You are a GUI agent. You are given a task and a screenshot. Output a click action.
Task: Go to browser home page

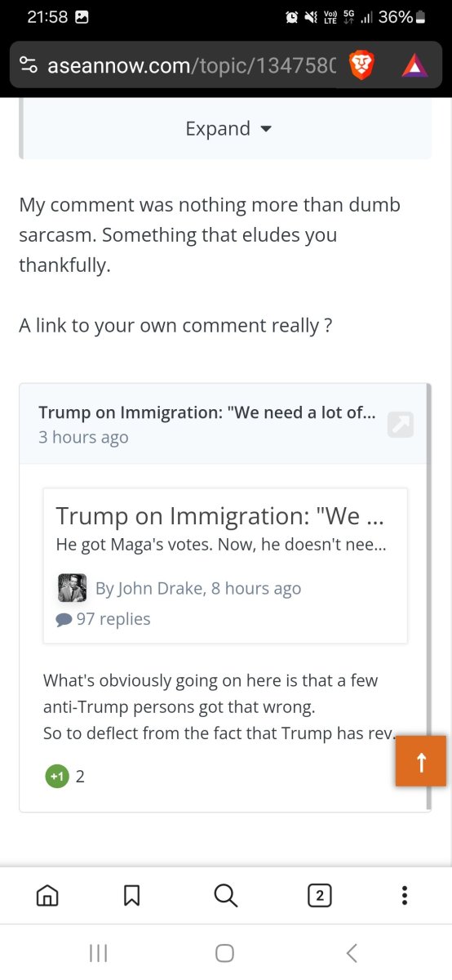(47, 896)
